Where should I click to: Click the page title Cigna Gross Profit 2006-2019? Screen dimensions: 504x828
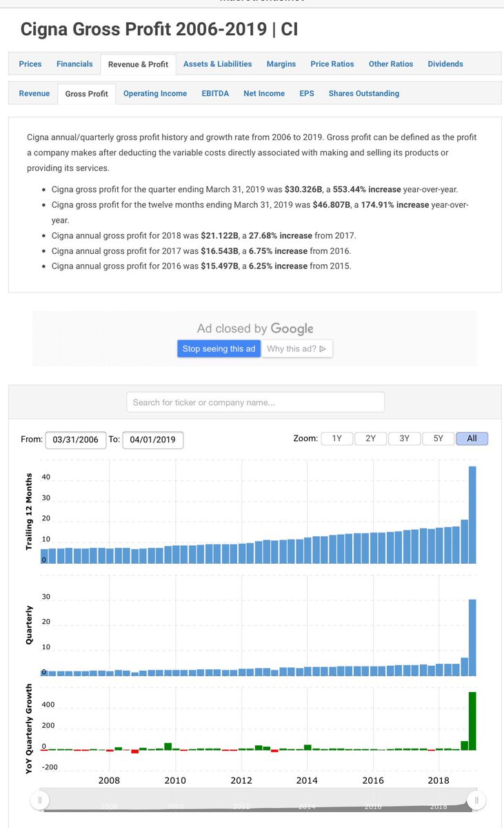click(x=159, y=29)
